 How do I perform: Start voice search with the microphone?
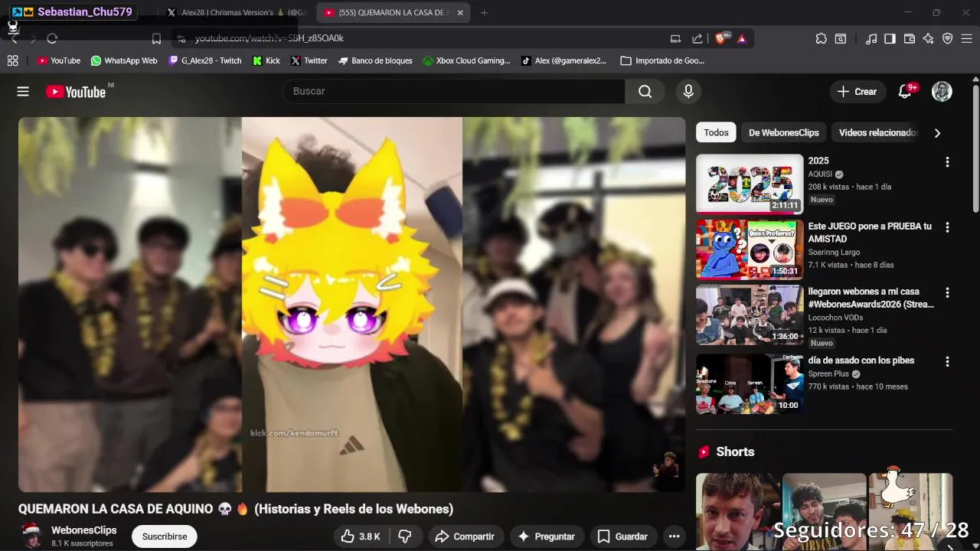[688, 92]
